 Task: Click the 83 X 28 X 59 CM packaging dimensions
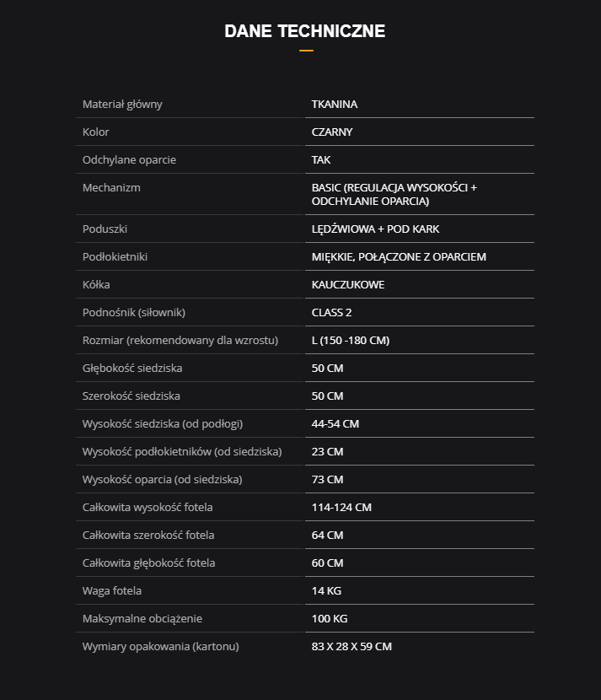[x=351, y=647]
